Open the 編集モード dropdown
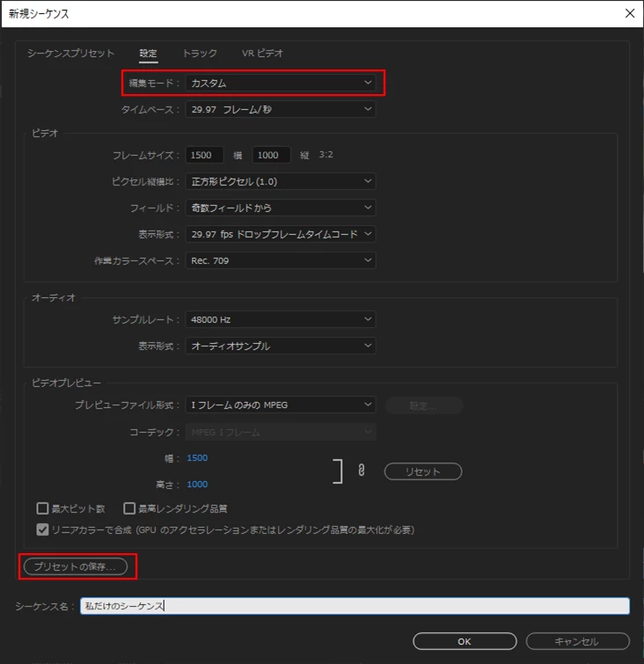This screenshot has height=664, width=644. [281, 83]
